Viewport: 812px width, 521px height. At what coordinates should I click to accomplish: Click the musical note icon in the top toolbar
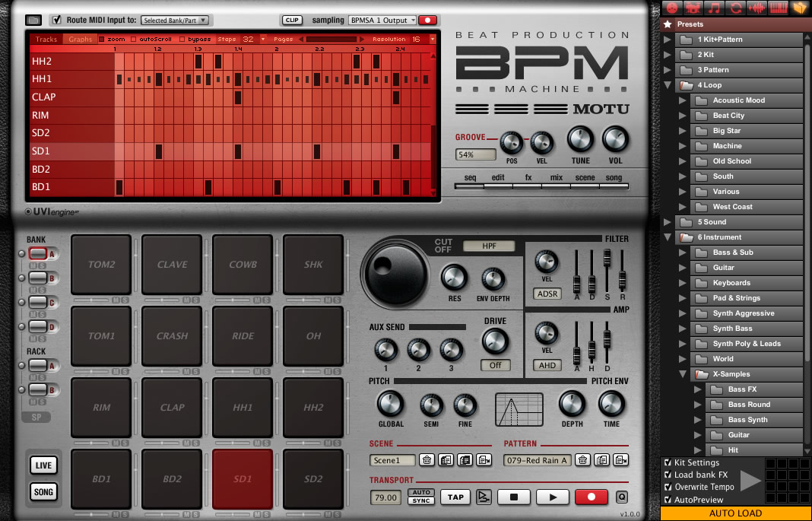pos(714,8)
